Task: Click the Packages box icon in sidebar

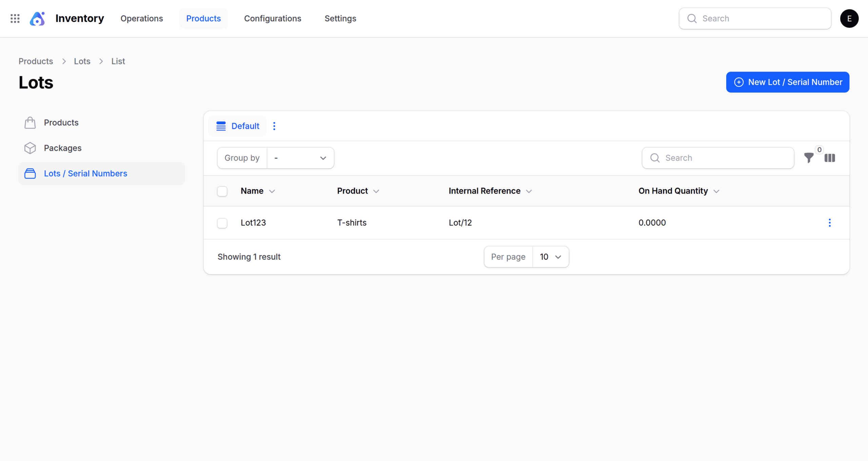Action: [x=30, y=148]
